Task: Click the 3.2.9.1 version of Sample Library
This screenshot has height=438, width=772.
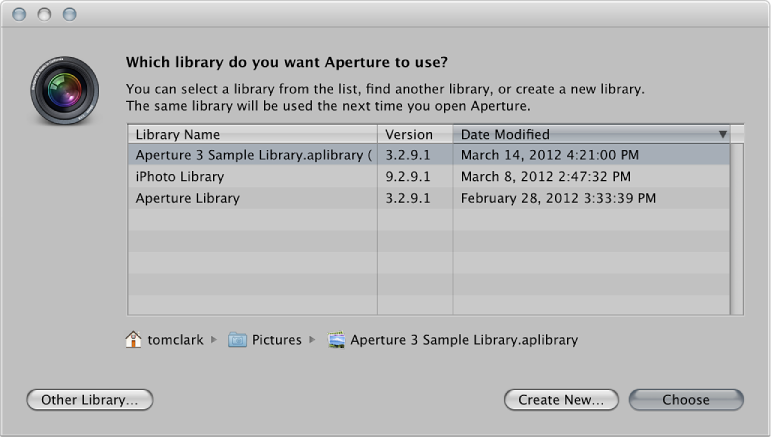Action: [x=408, y=155]
